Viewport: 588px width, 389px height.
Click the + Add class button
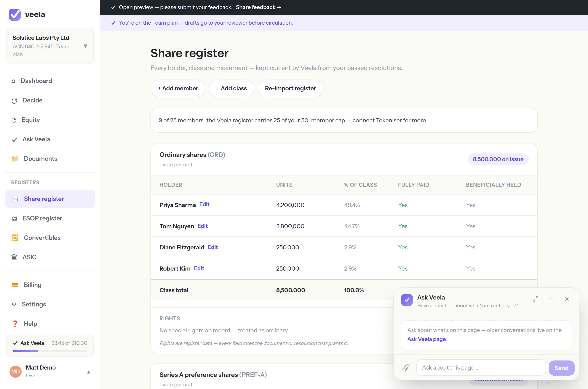(x=232, y=88)
